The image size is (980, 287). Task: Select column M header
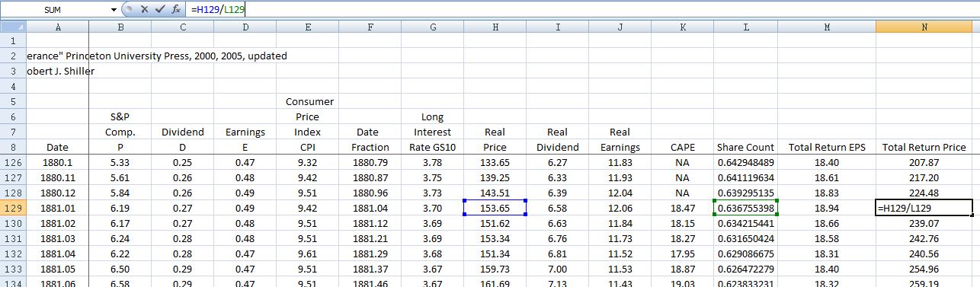[x=827, y=27]
